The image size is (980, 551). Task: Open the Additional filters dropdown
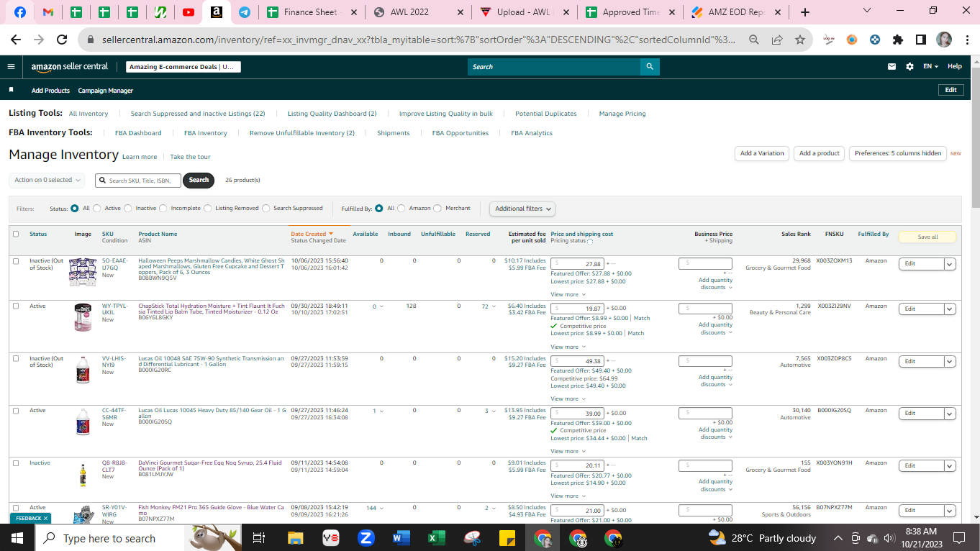(523, 209)
